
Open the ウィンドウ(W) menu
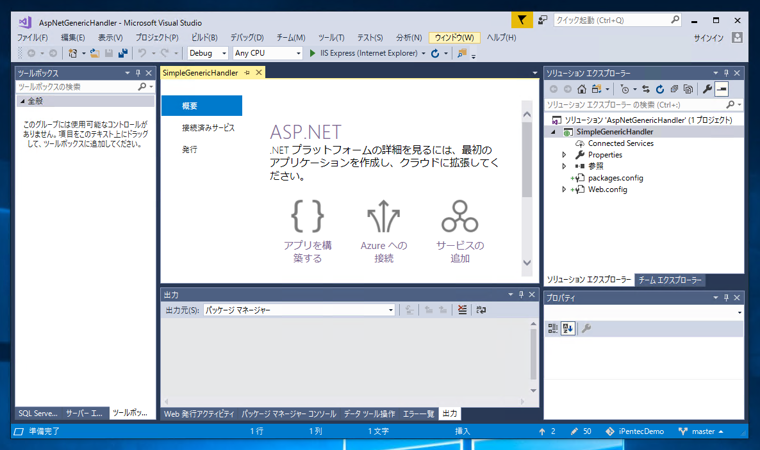pos(454,37)
